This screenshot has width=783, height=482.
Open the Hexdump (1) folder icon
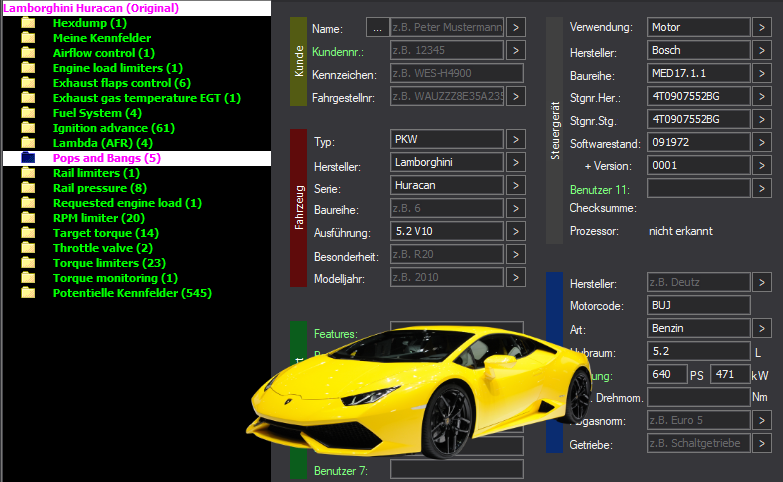click(x=28, y=23)
